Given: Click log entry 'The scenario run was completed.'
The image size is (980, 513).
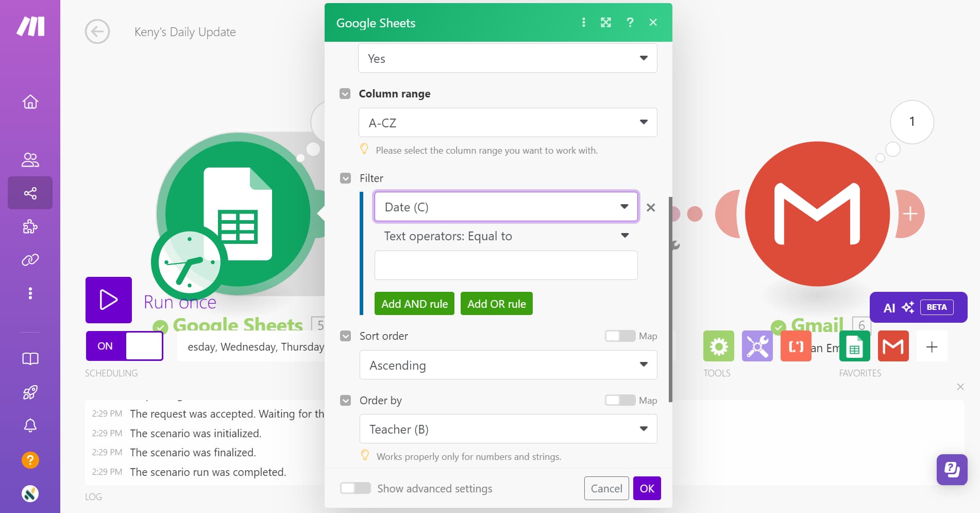Looking at the screenshot, I should [208, 472].
